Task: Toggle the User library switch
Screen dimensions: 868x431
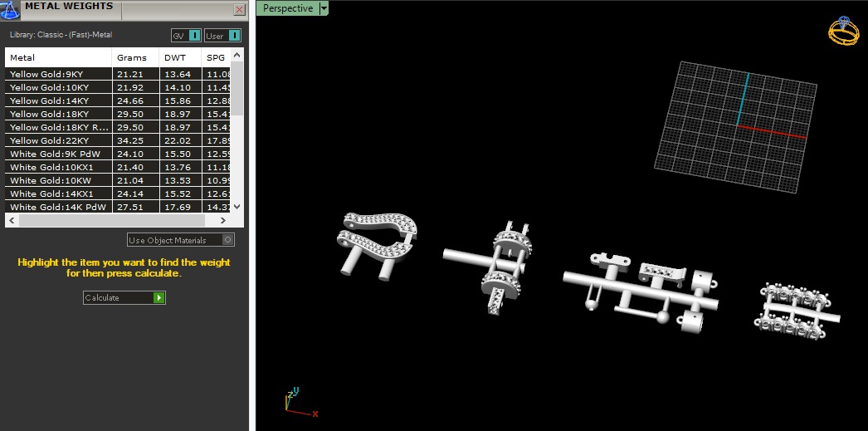Action: click(x=222, y=36)
